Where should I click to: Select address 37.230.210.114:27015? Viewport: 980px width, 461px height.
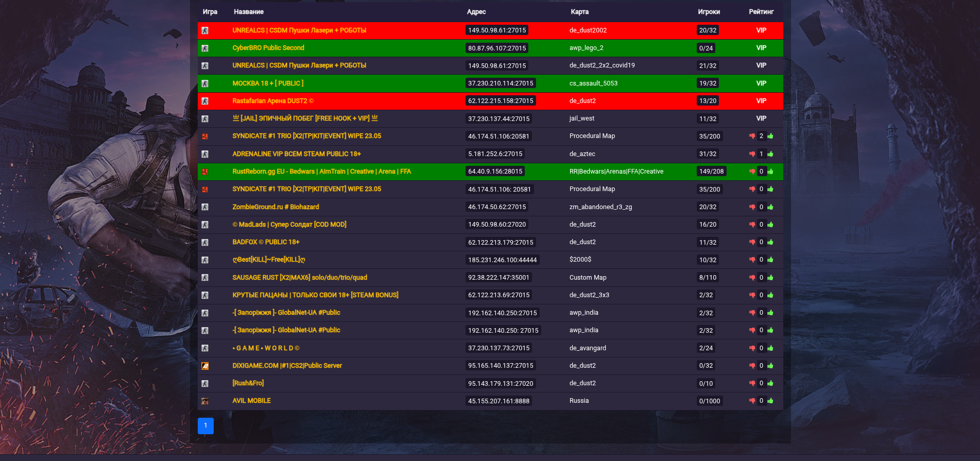[x=501, y=83]
